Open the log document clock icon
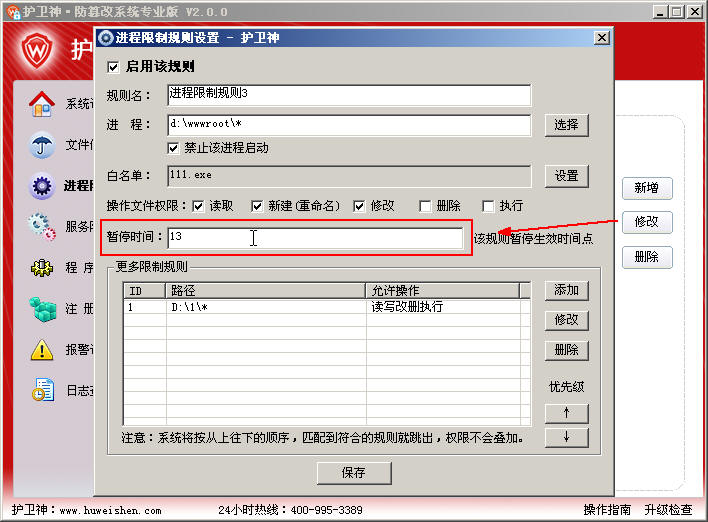This screenshot has width=708, height=522. [43, 389]
